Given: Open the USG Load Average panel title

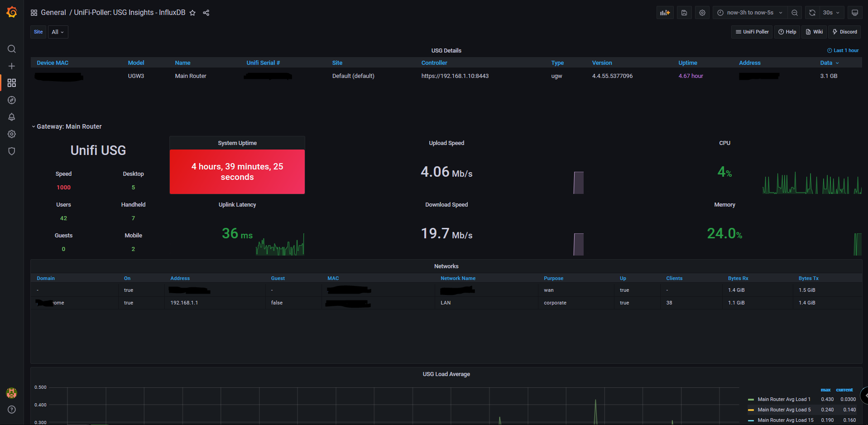Looking at the screenshot, I should pyautogui.click(x=446, y=374).
